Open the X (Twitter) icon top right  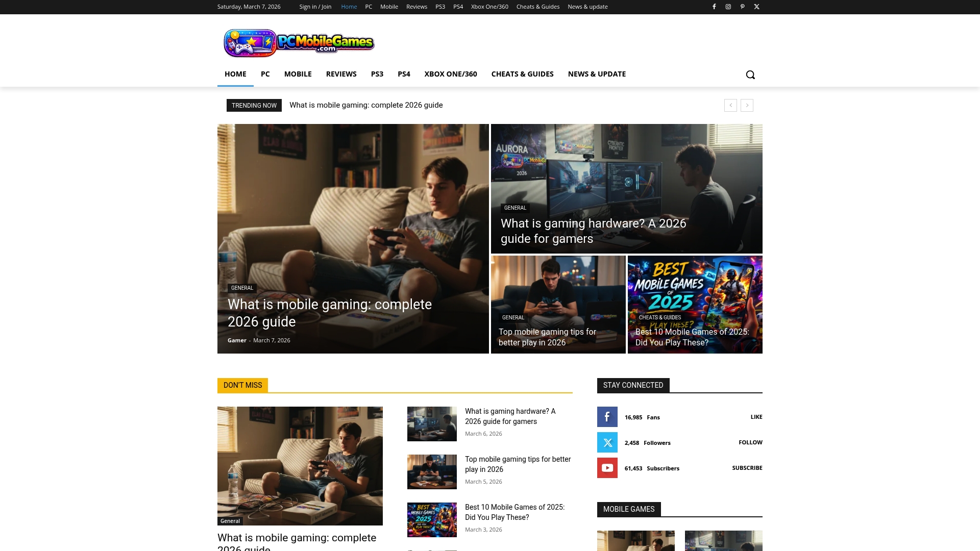(x=756, y=7)
